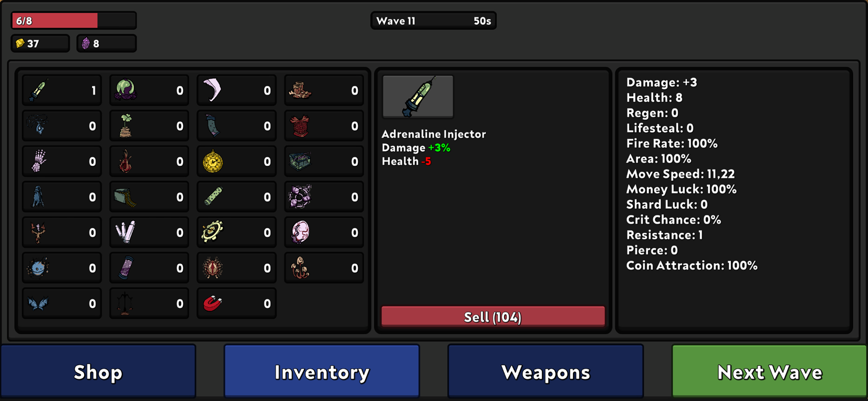Start the Next Wave

tap(770, 371)
